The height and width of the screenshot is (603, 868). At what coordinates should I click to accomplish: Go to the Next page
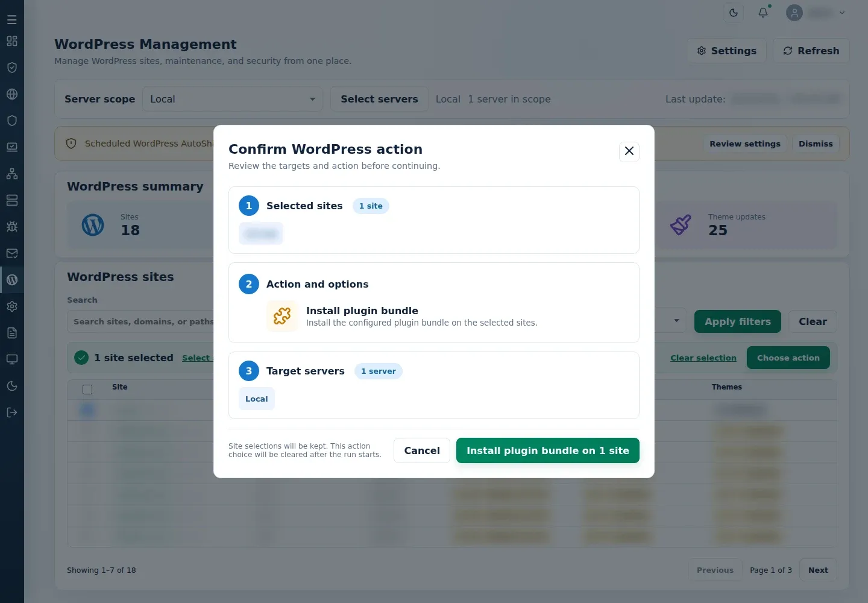818,570
